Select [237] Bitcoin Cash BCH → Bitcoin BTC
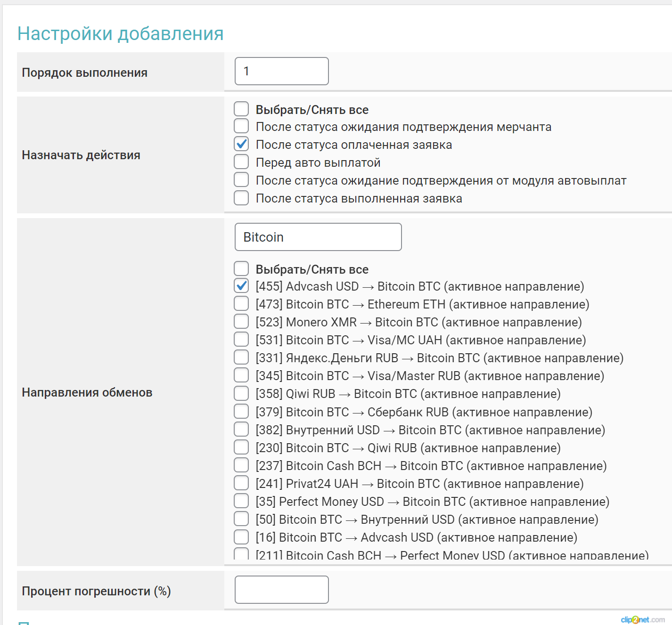Image resolution: width=672 pixels, height=625 pixels. point(241,465)
